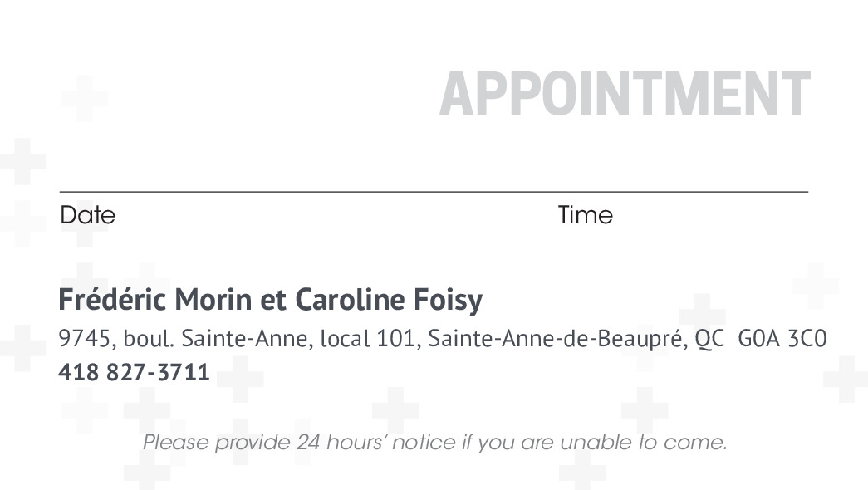Click the blank line above Date
This screenshot has height=490, width=868.
[x=249, y=191]
